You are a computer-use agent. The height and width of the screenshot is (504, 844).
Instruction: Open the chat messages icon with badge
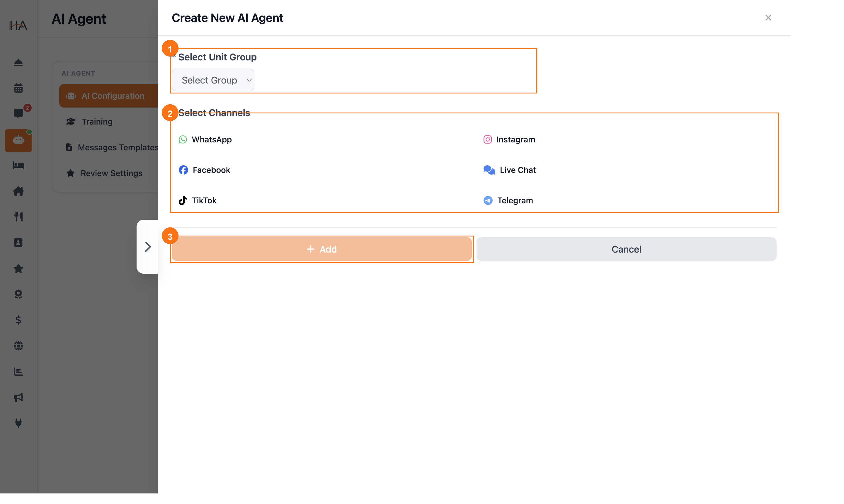[19, 113]
